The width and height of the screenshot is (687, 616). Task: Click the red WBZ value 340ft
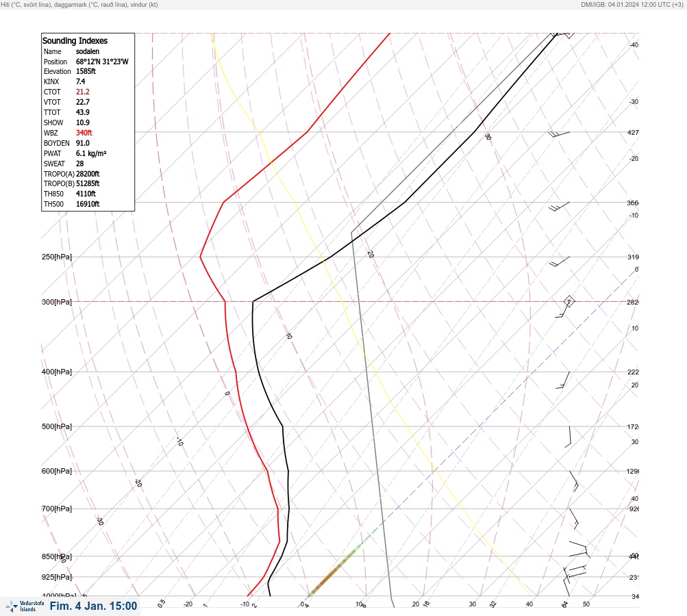click(x=84, y=133)
